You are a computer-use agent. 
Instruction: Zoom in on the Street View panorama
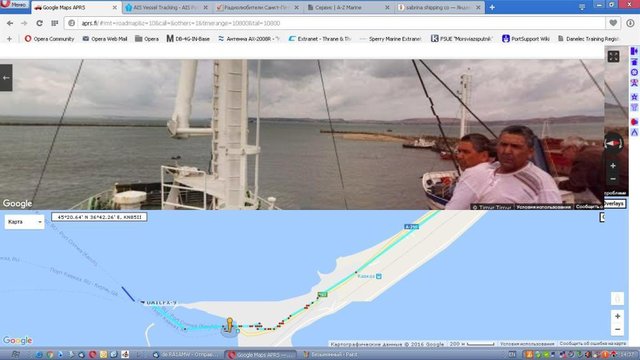coord(613,166)
